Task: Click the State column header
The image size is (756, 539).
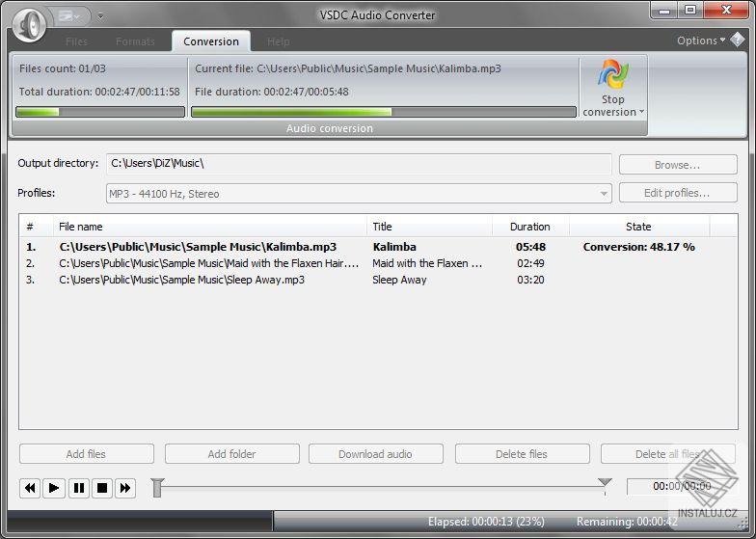Action: [x=638, y=227]
